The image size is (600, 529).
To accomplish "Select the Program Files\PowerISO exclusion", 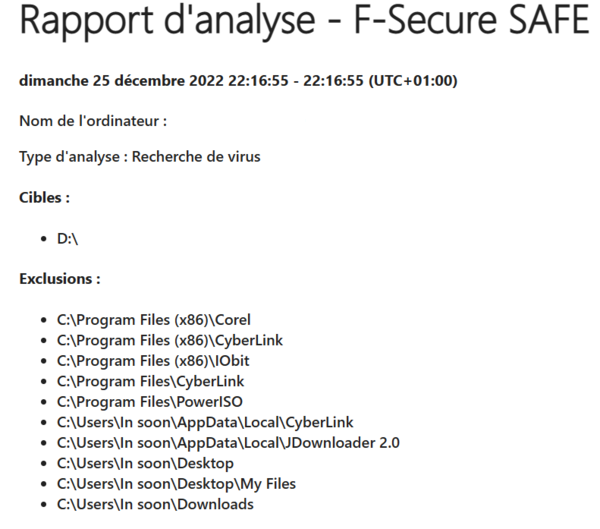I will pos(150,402).
